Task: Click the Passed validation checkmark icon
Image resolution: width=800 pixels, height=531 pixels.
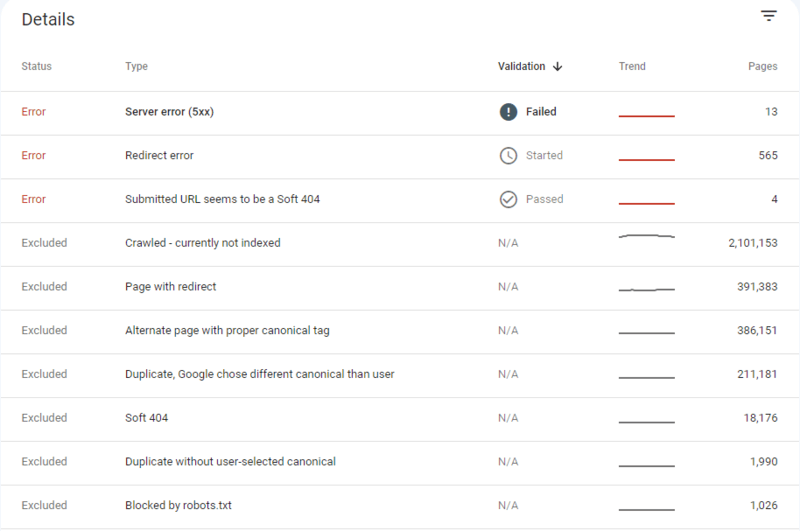Action: click(x=508, y=199)
